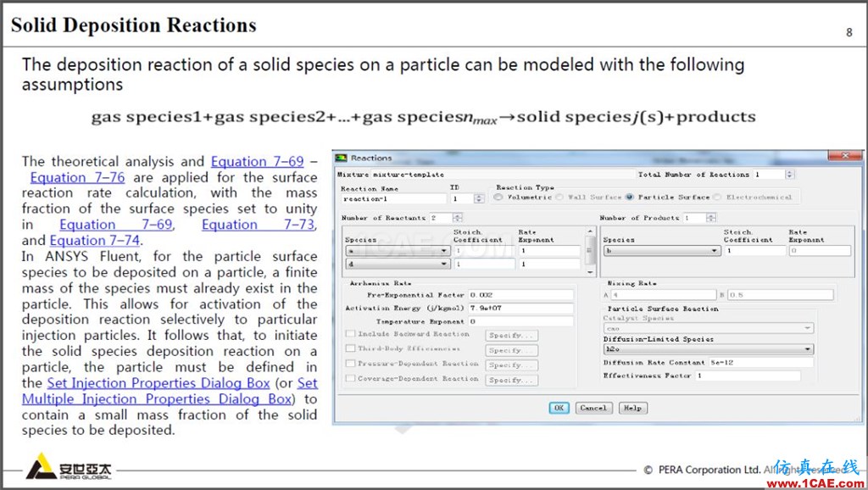The width and height of the screenshot is (868, 490).
Task: Click the Mixture name field
Action: point(502,175)
